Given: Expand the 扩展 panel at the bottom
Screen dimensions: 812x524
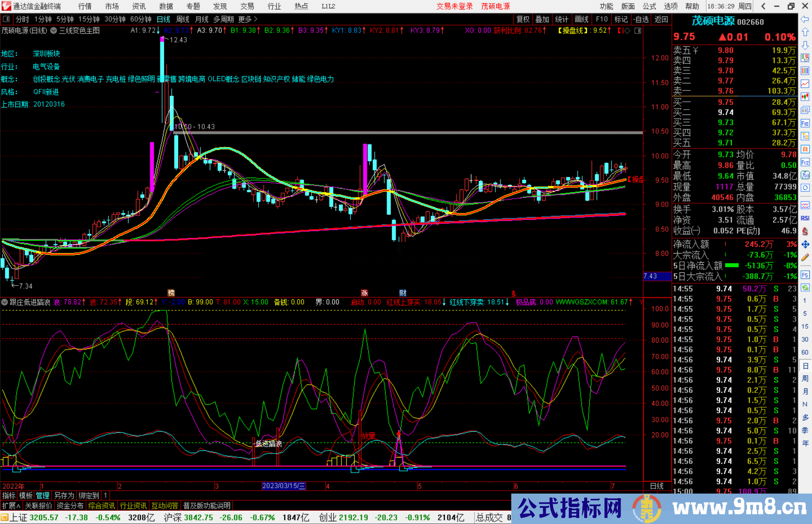Looking at the screenshot, I should (x=11, y=506).
